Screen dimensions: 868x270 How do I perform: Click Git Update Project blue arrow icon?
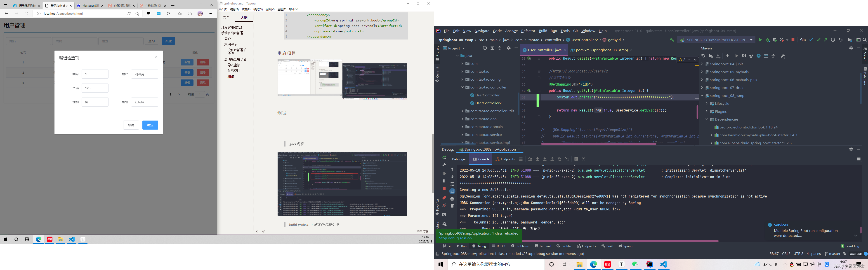click(811, 40)
